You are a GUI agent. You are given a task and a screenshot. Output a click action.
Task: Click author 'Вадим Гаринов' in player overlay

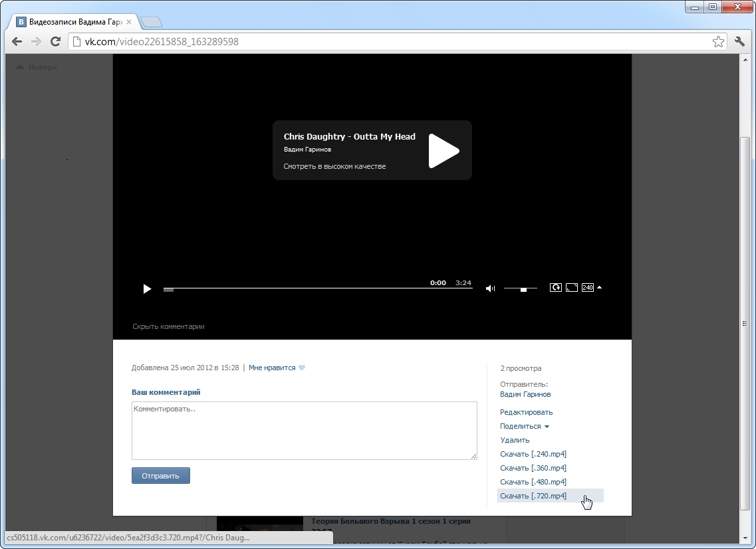[307, 150]
